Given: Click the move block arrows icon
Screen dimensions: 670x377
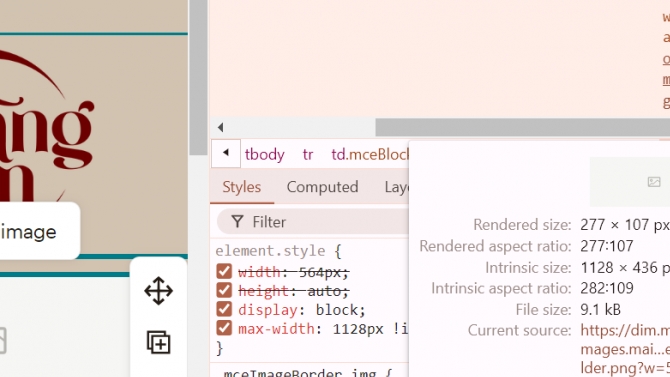Looking at the screenshot, I should [159, 291].
